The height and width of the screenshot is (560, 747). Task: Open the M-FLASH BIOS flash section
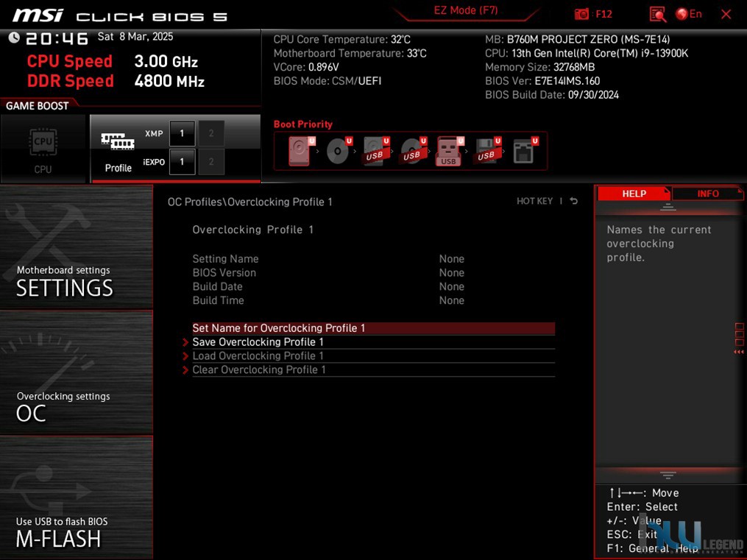pos(77,497)
